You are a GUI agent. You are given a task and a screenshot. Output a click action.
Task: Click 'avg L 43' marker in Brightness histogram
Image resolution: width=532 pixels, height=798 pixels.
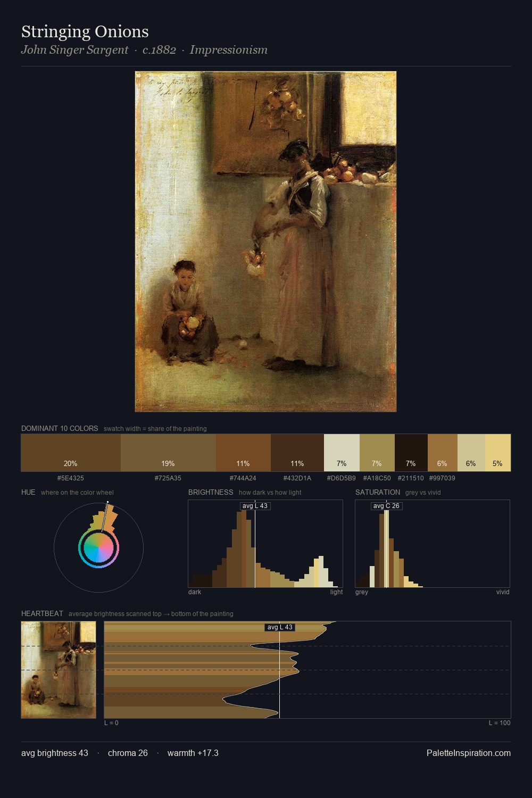click(x=255, y=506)
